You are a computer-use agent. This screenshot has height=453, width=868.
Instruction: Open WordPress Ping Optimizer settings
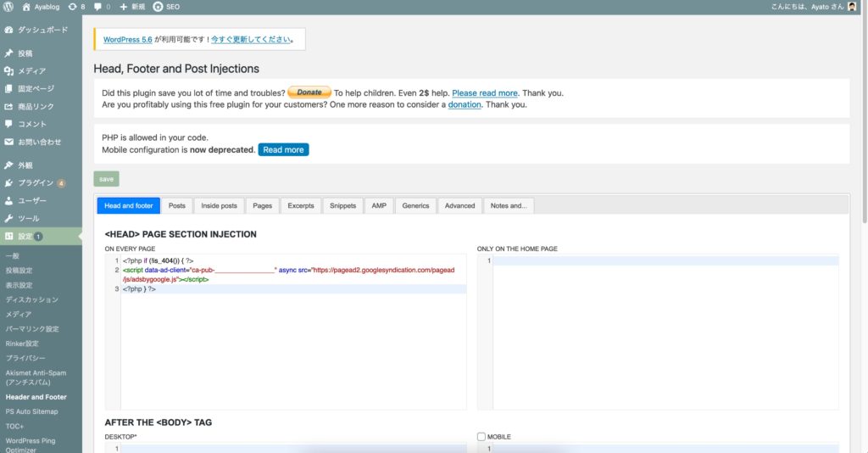click(31, 445)
